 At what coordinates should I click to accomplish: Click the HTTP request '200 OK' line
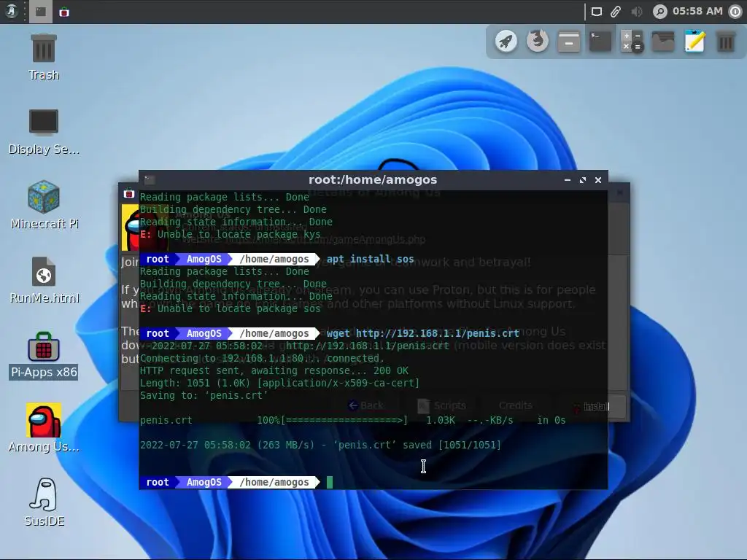coord(274,370)
